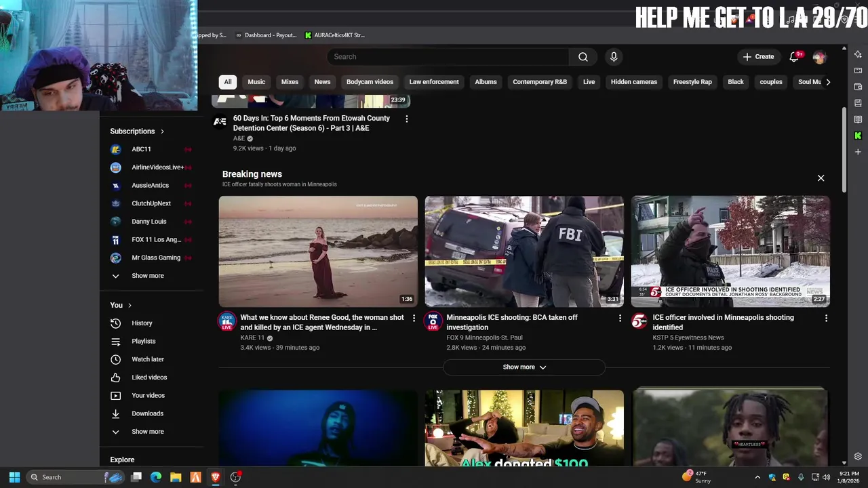Screen dimensions: 868x488
Task: Click the YouTube search input field
Action: coord(448,57)
